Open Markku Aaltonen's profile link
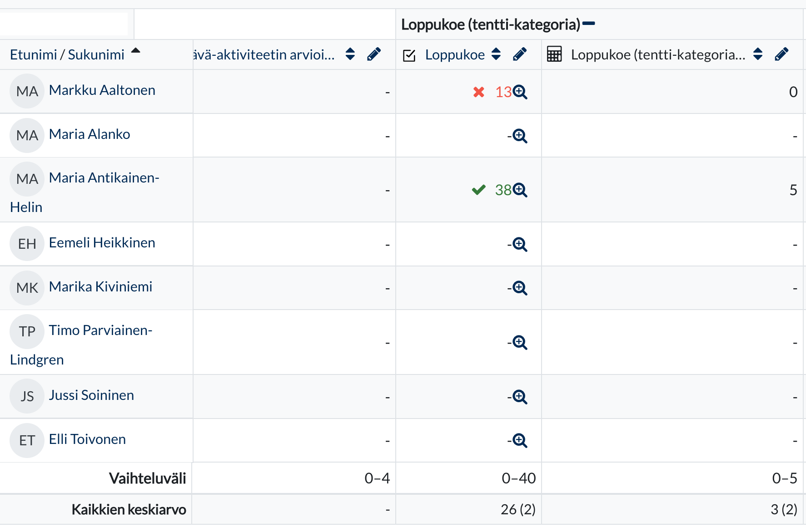This screenshot has width=806, height=532. click(102, 90)
